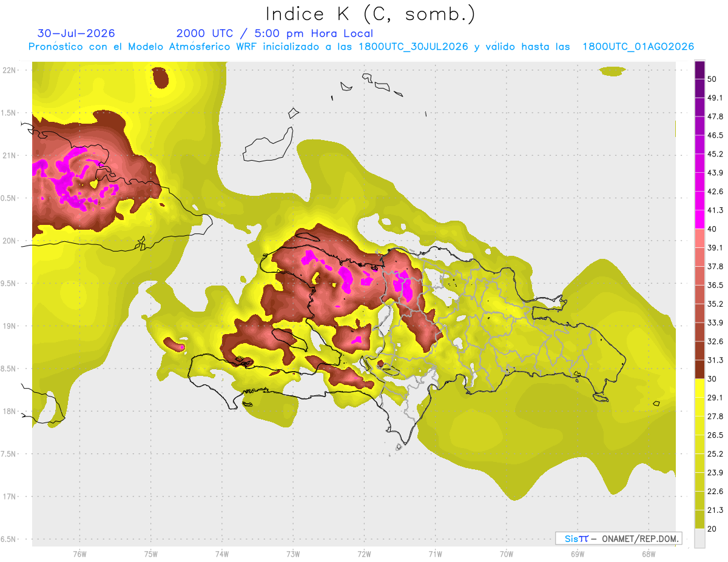Viewport: 728px width, 562px height.
Task: Click the '22.6' colorbar value
Action: 715,492
